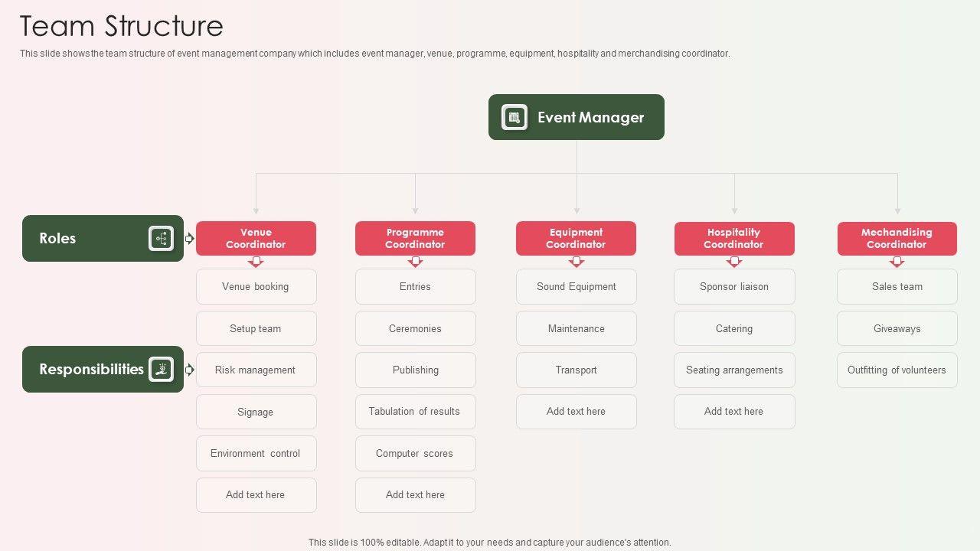Click the Catering box
This screenshot has height=551, width=980.
[734, 328]
